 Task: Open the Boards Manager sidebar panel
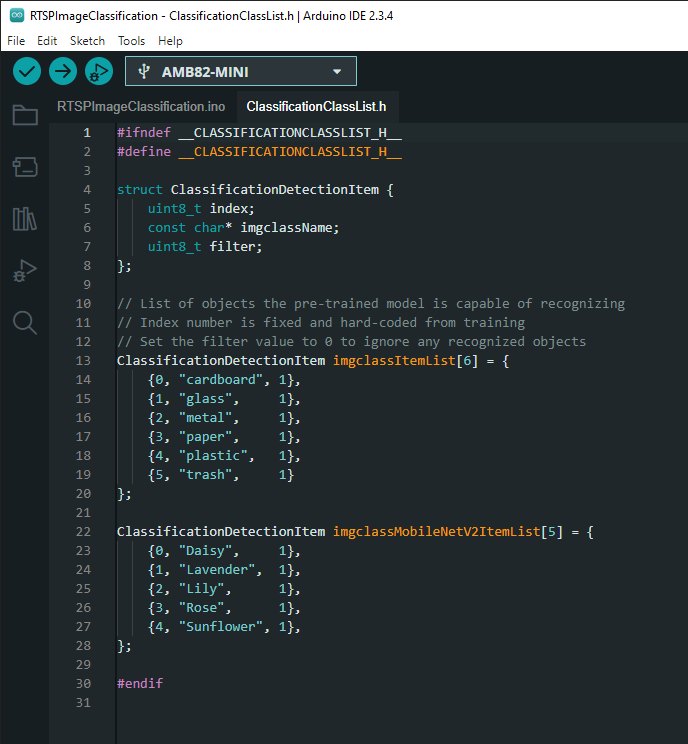click(x=25, y=167)
